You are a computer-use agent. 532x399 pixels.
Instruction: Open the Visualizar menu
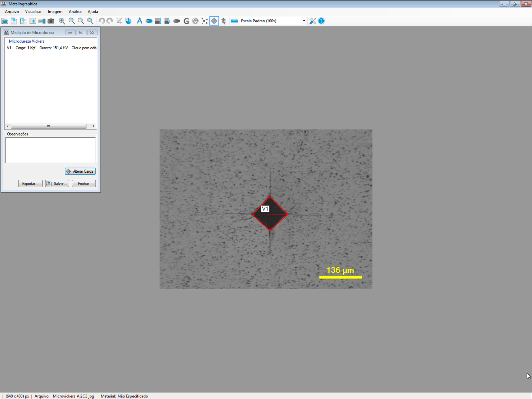pos(33,12)
